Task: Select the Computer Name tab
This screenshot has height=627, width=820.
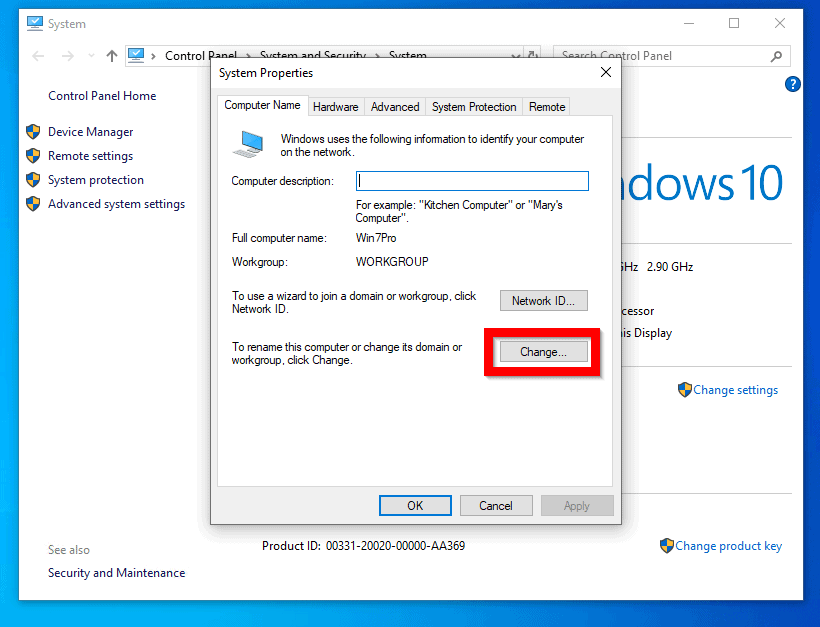Action: click(263, 105)
